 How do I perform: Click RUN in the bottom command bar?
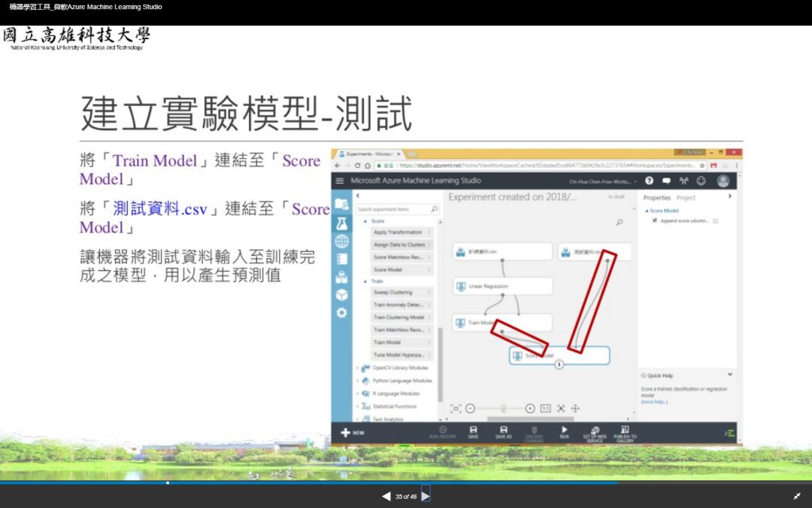pyautogui.click(x=565, y=433)
